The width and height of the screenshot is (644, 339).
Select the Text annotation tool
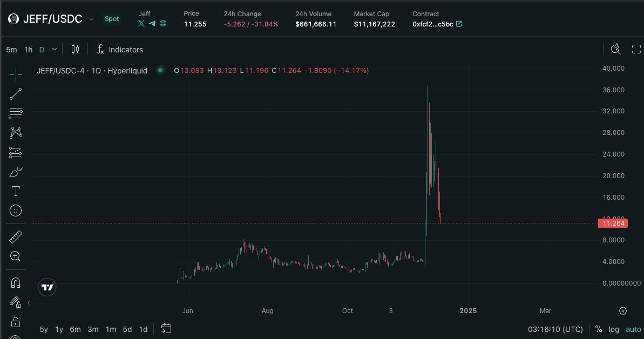click(16, 191)
